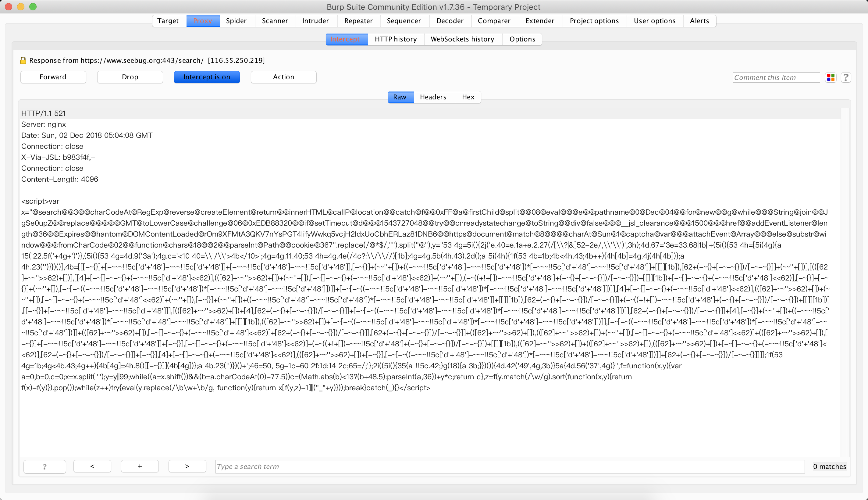
Task: Click the green macOS zoom window button
Action: coord(33,6)
